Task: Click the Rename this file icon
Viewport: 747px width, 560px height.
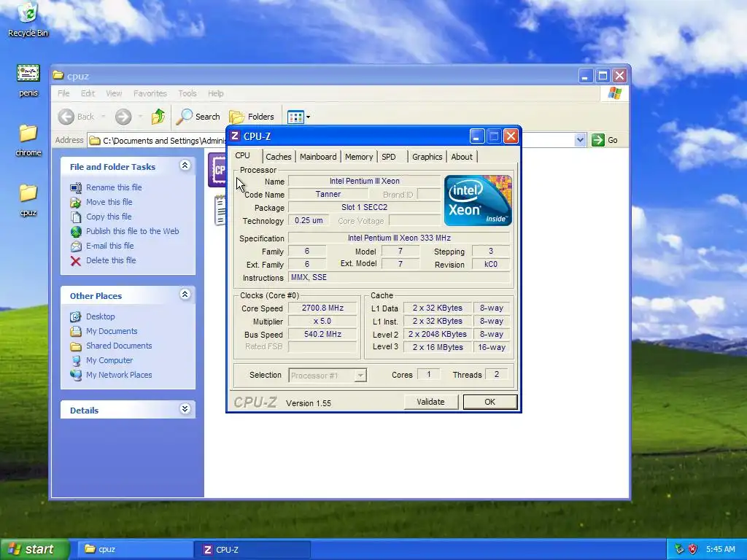Action: [x=76, y=188]
